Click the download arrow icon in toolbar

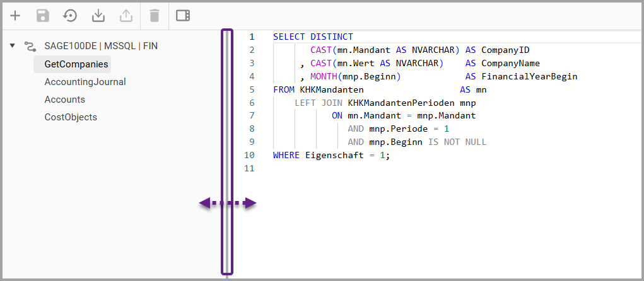click(x=98, y=16)
